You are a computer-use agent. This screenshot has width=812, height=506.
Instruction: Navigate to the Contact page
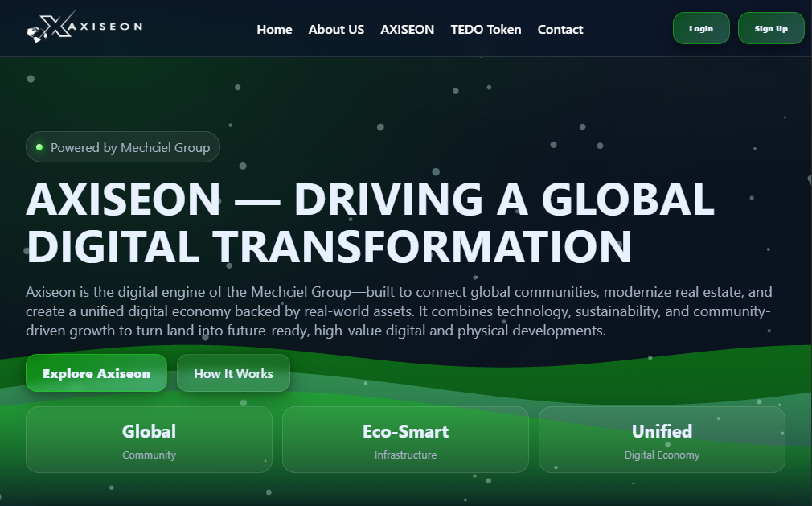pyautogui.click(x=560, y=29)
